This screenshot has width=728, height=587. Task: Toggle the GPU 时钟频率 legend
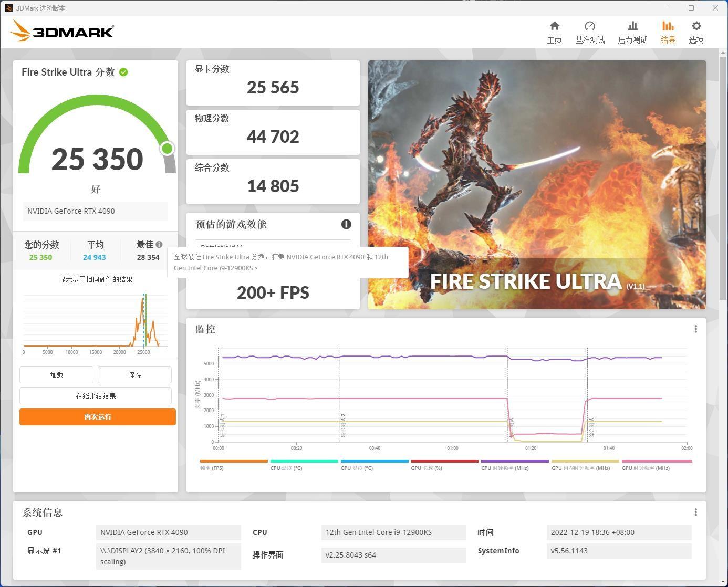coord(657,465)
